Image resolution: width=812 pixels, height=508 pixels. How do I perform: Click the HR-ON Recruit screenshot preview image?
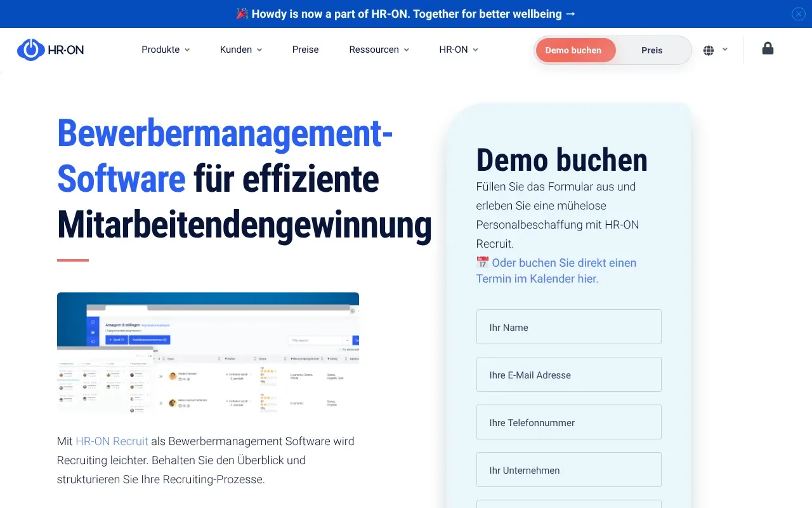pos(208,354)
